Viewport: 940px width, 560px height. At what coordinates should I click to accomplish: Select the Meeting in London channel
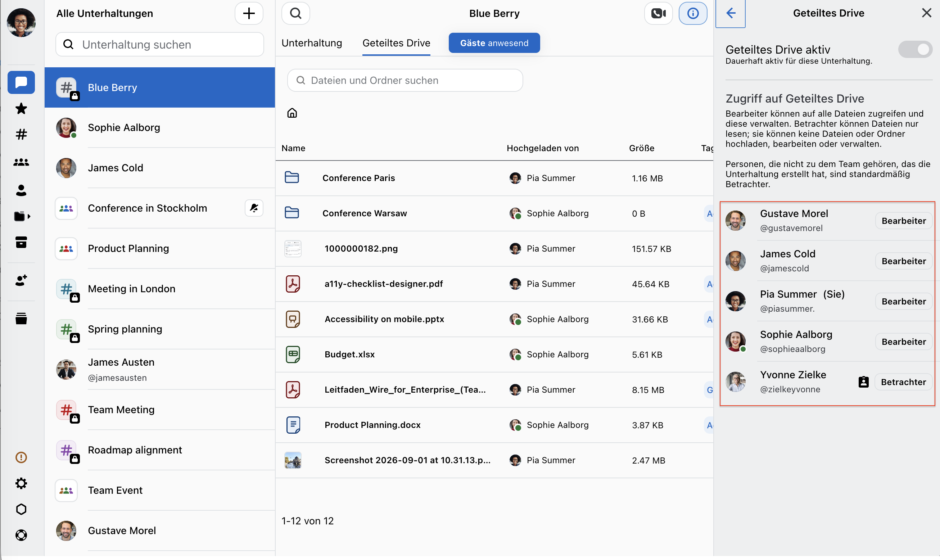pyautogui.click(x=160, y=289)
